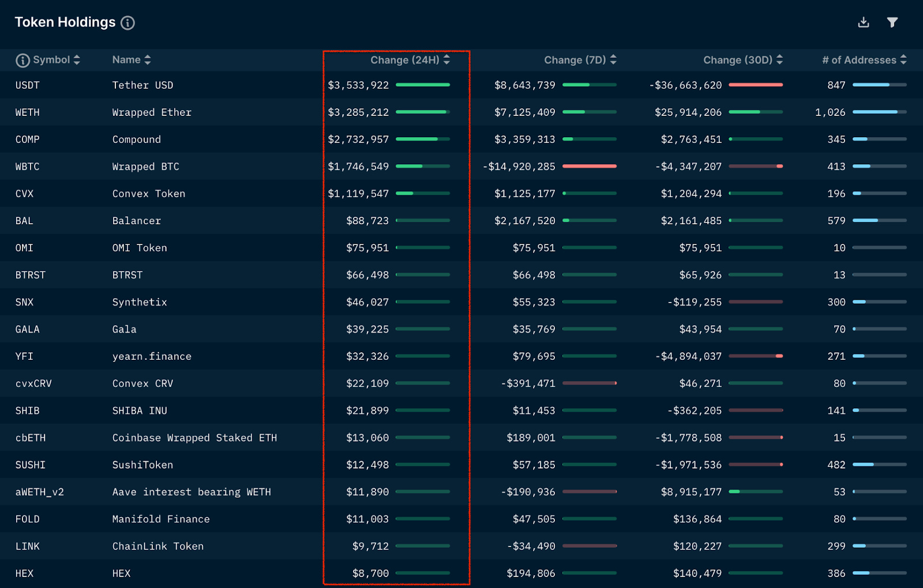Click the -$4,894,037 30D change value
This screenshot has height=588, width=923.
pos(688,356)
